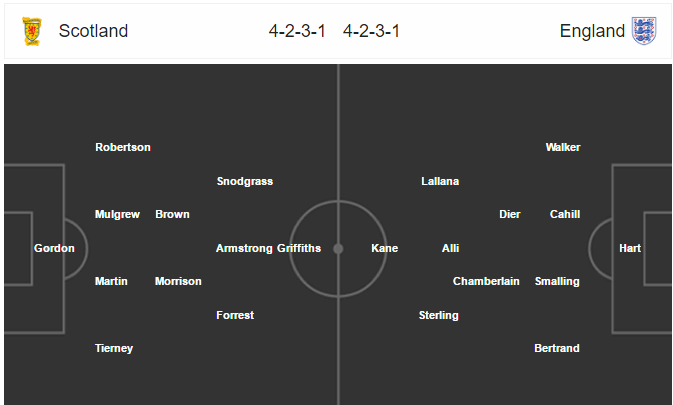
Task: Click England striker Kane
Action: (x=385, y=248)
